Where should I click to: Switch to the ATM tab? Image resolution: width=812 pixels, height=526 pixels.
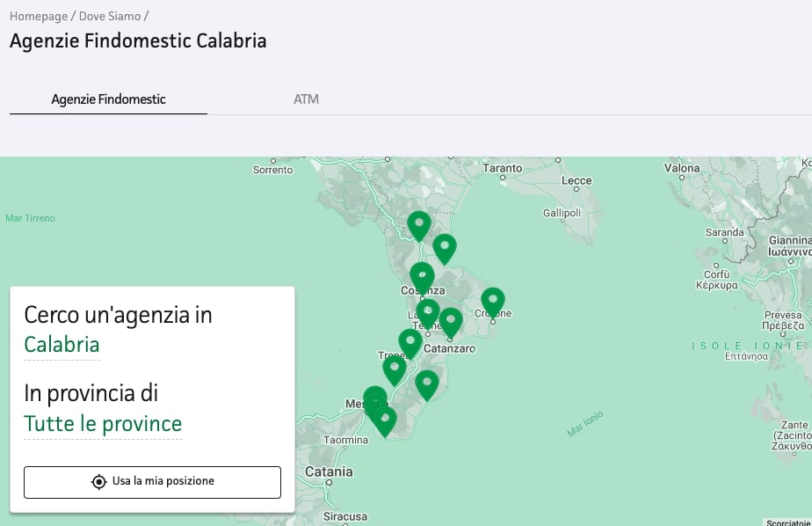coord(306,99)
